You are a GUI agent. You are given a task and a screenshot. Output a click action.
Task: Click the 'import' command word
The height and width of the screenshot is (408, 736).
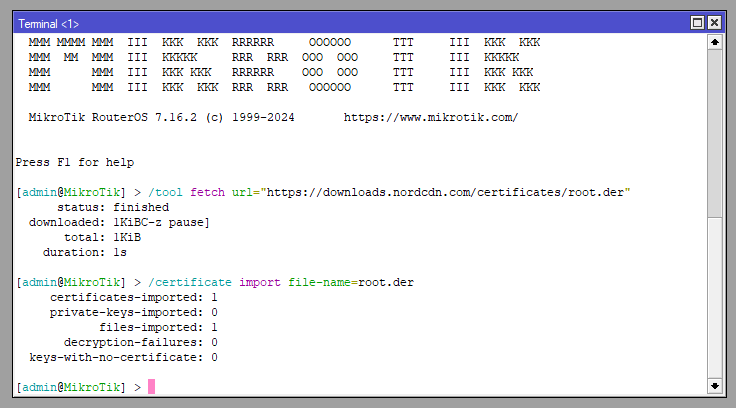260,283
